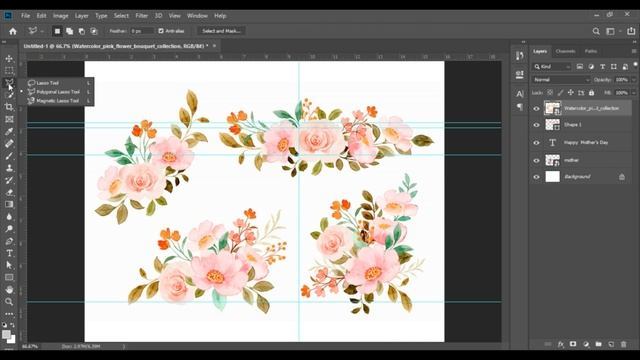Toggle Lock all padlock button

[x=591, y=93]
